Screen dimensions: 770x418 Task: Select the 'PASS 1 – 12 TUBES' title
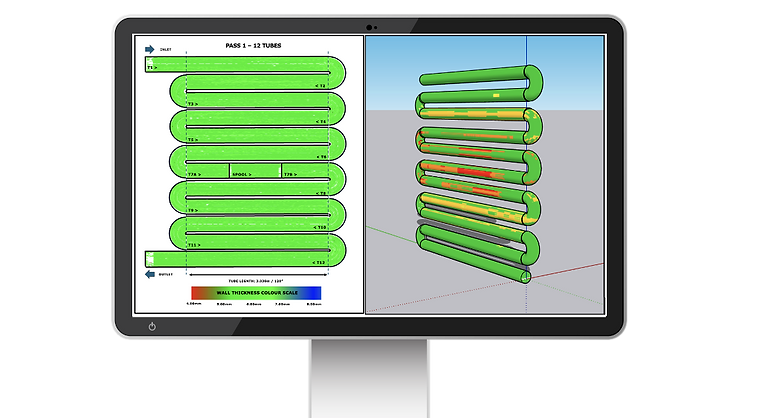(x=253, y=46)
